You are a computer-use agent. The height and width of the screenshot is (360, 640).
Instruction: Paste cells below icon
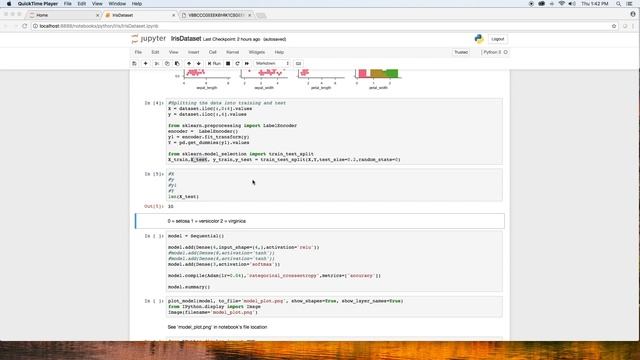tap(177, 64)
